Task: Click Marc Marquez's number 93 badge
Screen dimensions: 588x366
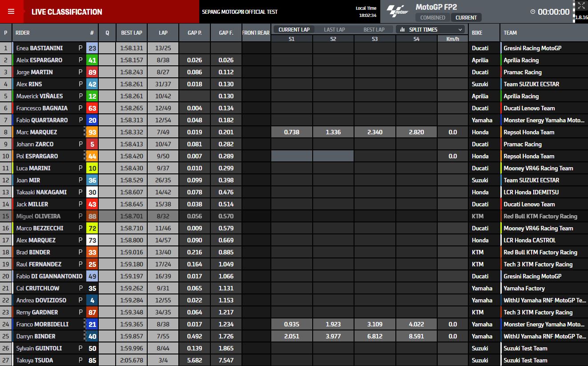Action: [x=92, y=132]
